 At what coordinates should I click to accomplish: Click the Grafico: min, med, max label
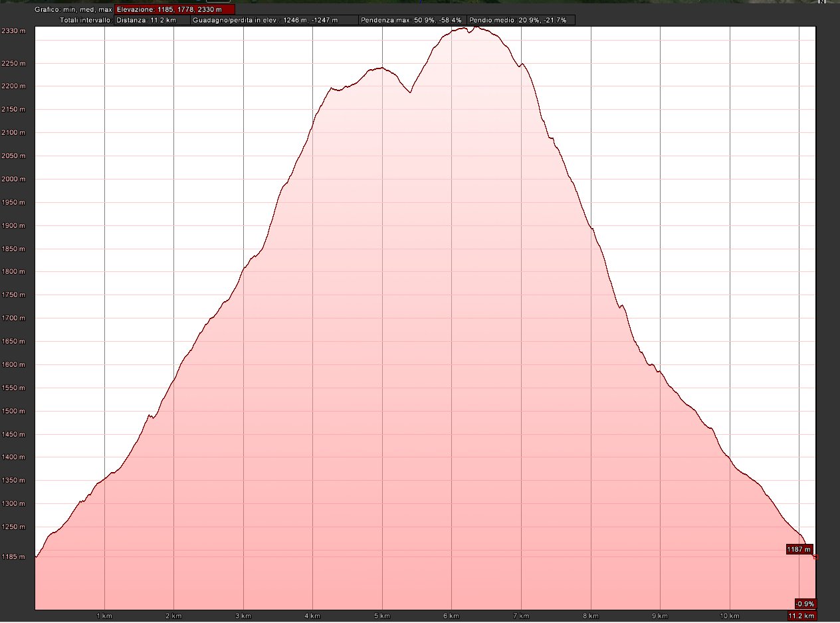pos(73,10)
